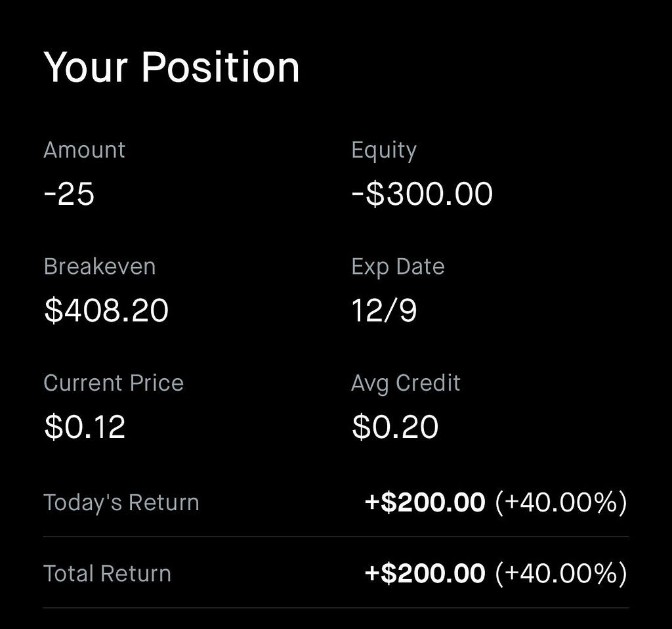Select the Breakeven label
This screenshot has height=629, width=672.
tap(100, 267)
